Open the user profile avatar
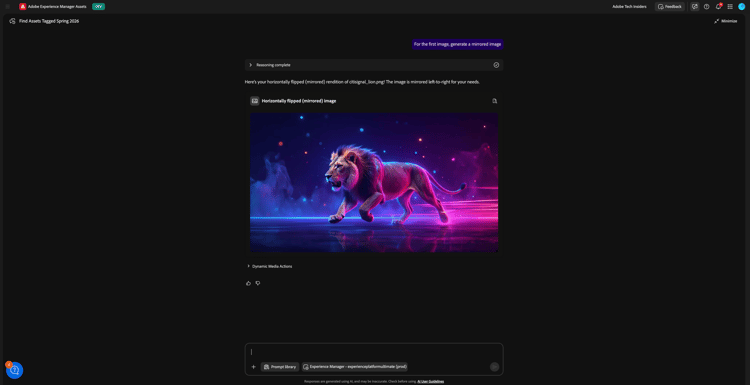 pos(741,7)
